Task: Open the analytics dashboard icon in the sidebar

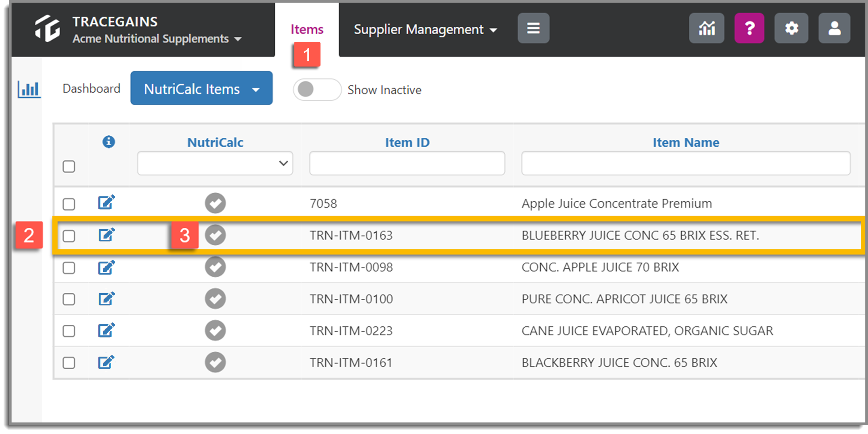Action: [28, 88]
